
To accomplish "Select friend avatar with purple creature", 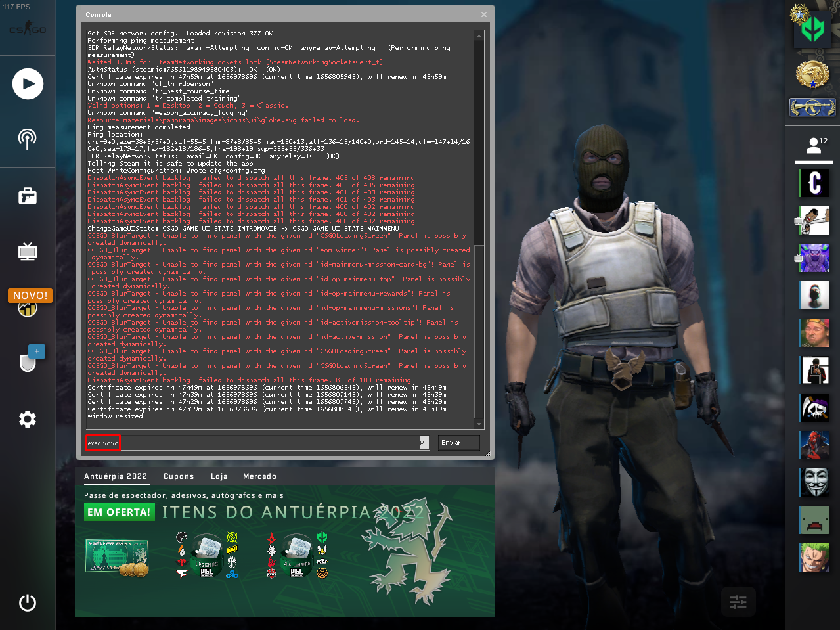I will tap(814, 258).
